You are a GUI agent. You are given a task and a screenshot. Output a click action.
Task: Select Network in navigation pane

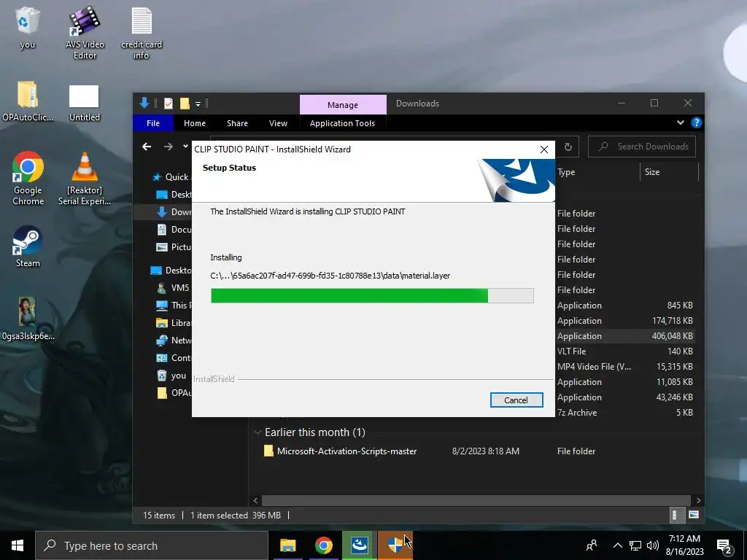coord(174,341)
